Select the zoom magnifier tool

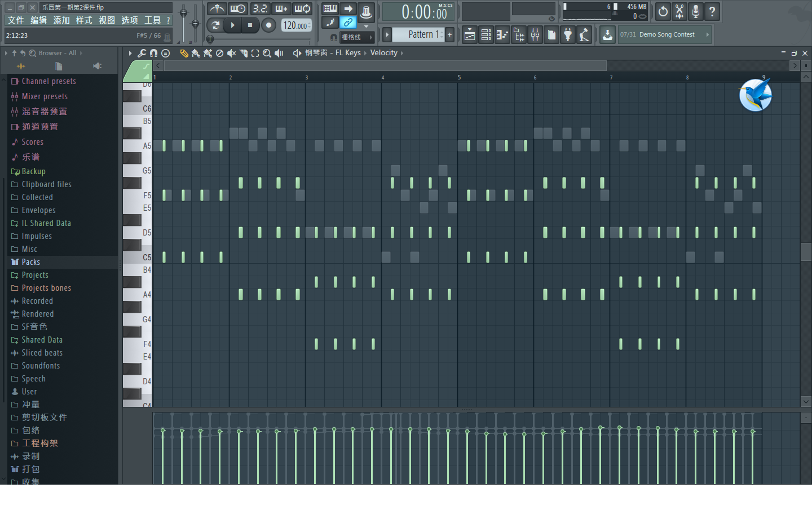click(x=267, y=53)
